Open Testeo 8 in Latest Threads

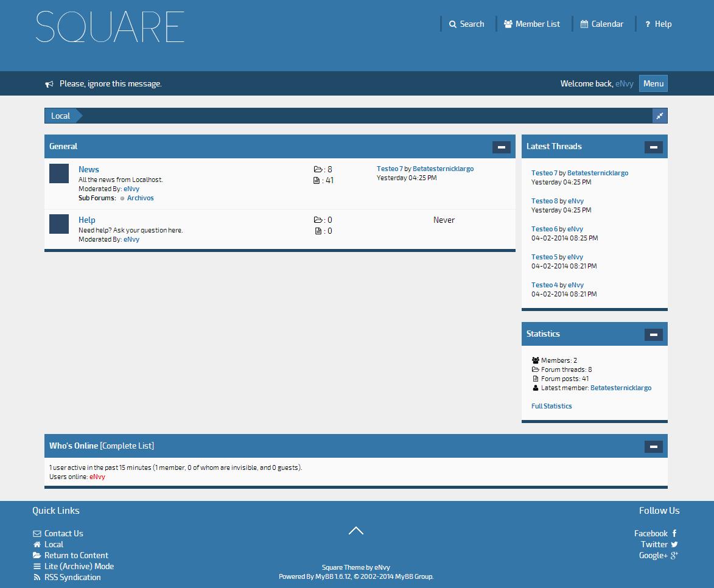tap(545, 201)
